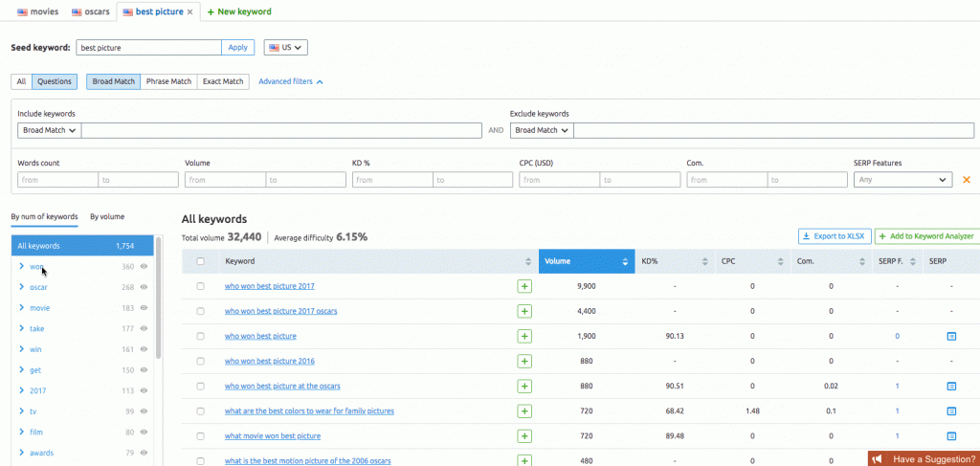Viewport: 980px width, 466px height.
Task: Check 'what movie won best picture' row
Action: point(201,436)
